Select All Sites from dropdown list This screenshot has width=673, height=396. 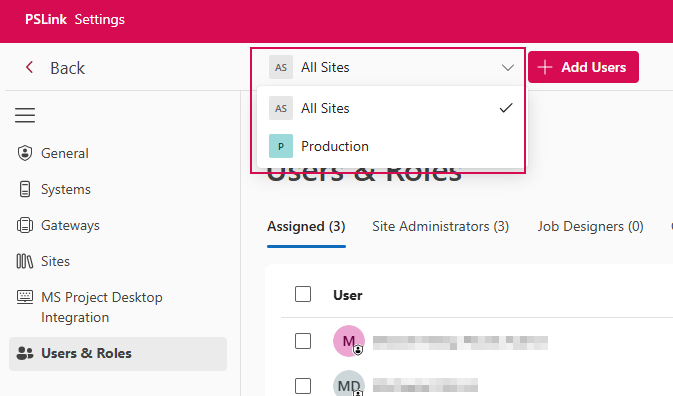pos(391,108)
